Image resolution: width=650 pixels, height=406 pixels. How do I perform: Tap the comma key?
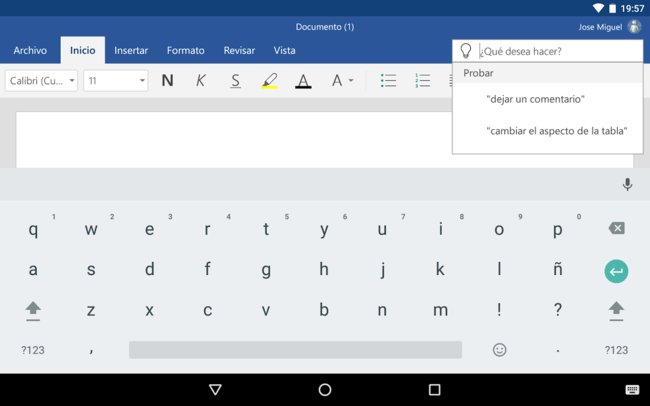pyautogui.click(x=91, y=350)
